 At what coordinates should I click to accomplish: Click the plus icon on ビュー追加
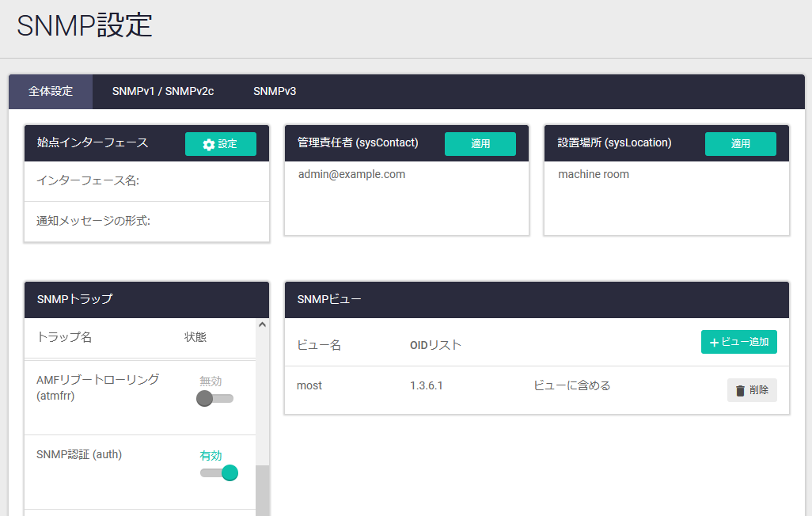click(x=714, y=343)
